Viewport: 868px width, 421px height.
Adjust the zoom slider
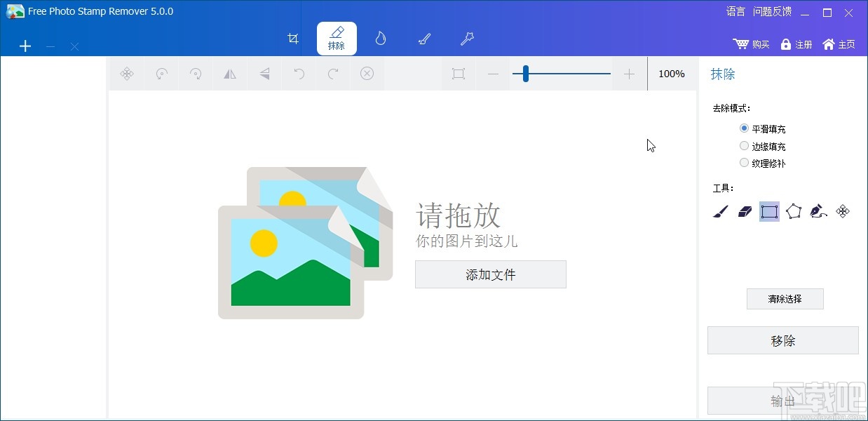point(524,73)
